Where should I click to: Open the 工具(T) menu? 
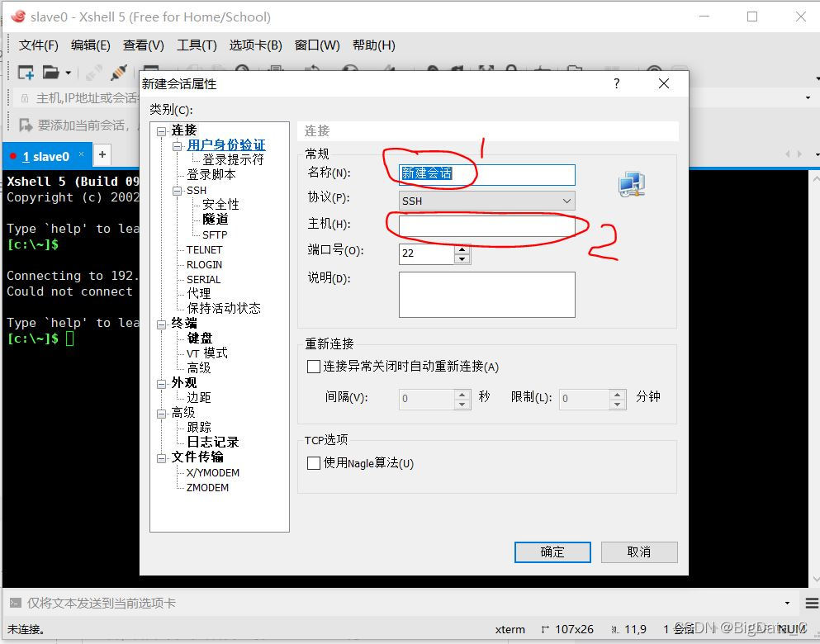[x=197, y=45]
